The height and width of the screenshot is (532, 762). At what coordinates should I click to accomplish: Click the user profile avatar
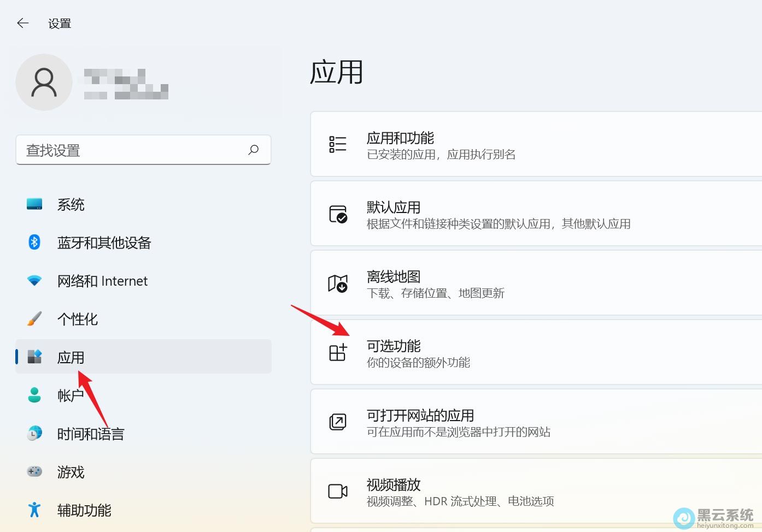pos(44,82)
